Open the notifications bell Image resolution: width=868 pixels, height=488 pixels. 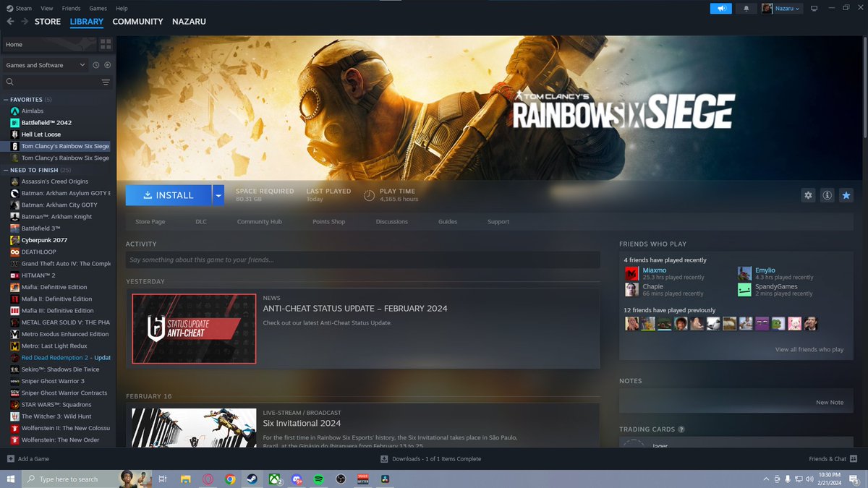coord(746,9)
